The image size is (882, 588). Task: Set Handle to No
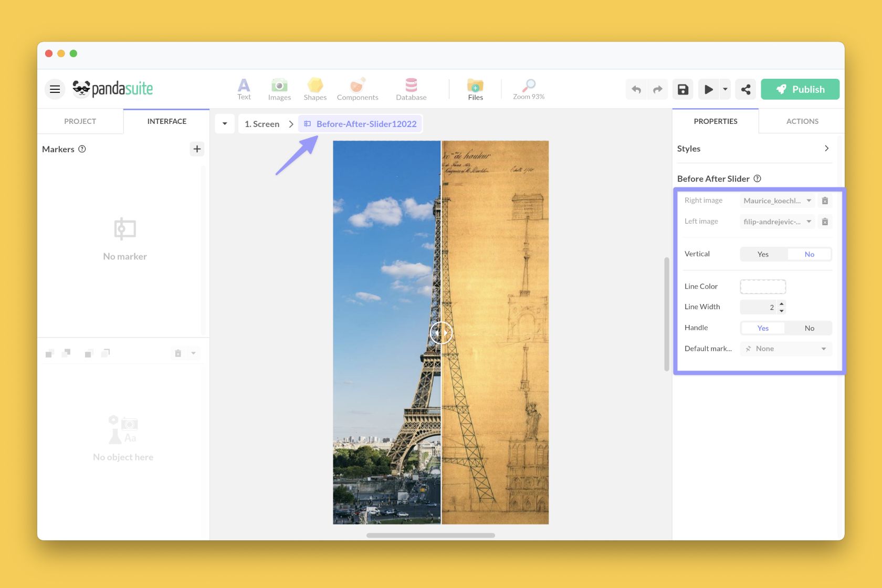coord(808,328)
